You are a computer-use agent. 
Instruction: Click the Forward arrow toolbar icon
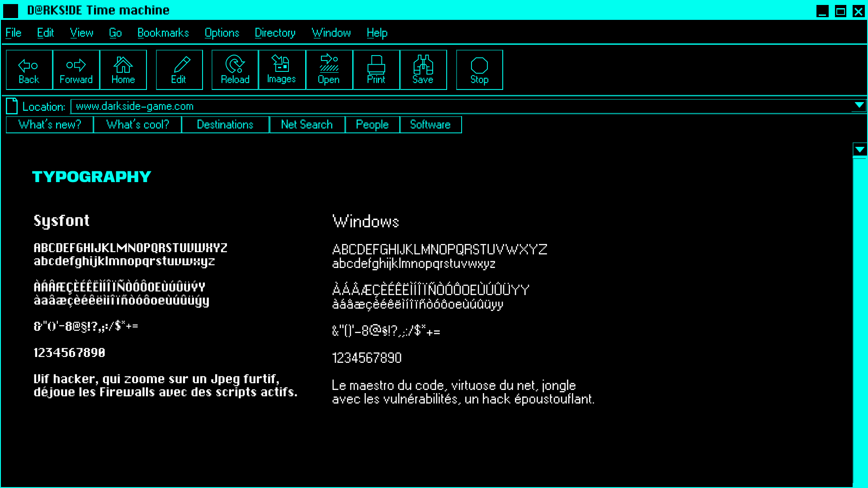[76, 66]
